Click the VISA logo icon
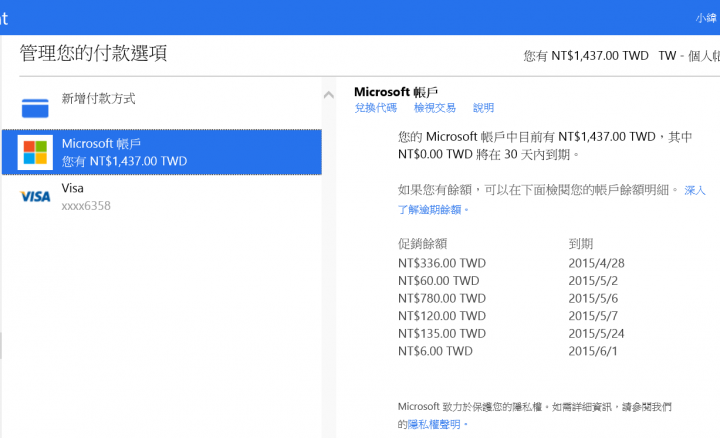Screen dimensions: 720x438 35,197
